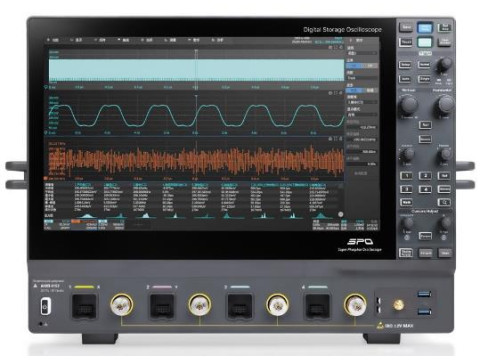Viewport: 480px width, 360px height.
Task: Click channel 3 probe interface socket
Action: tap(240, 306)
